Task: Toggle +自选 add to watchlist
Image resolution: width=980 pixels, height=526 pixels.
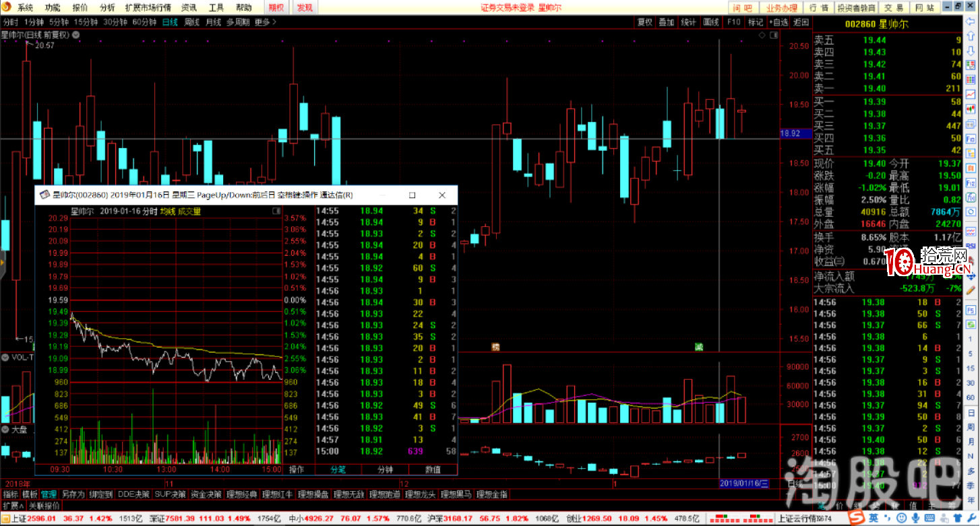Action: [778, 22]
